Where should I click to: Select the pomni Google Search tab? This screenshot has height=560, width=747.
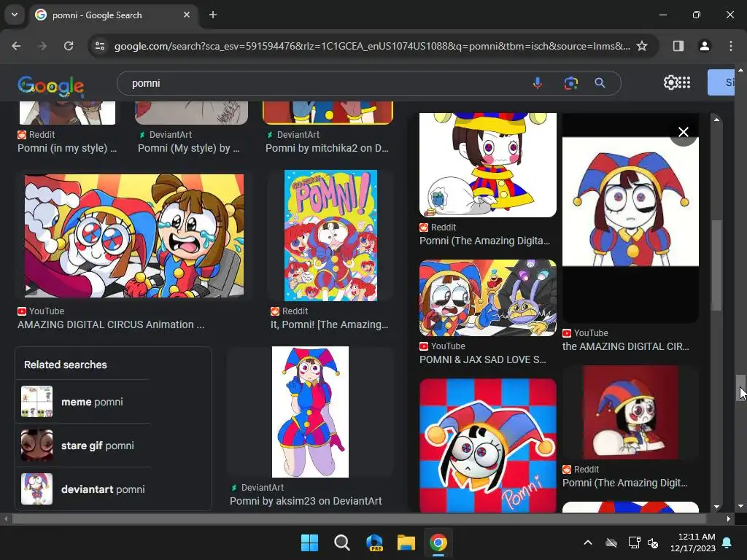pyautogui.click(x=113, y=15)
